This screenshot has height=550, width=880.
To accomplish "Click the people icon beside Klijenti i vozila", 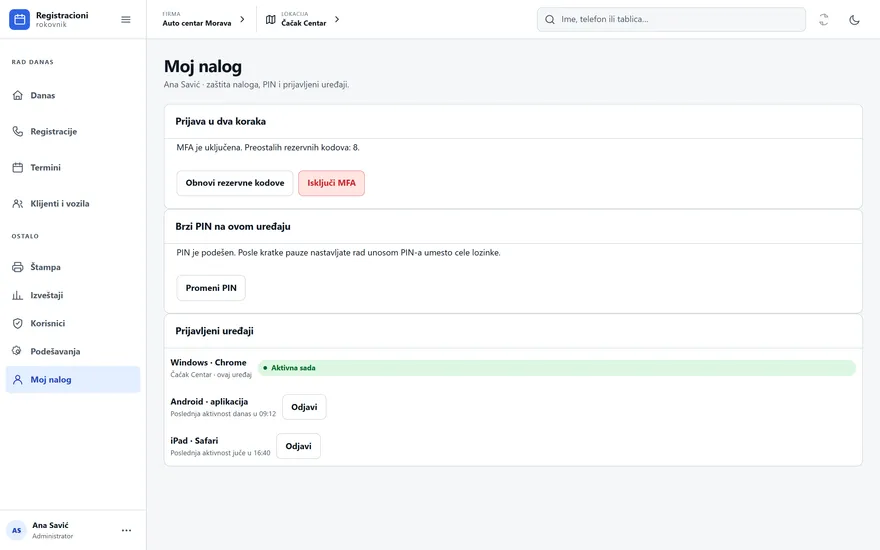I will 18,204.
